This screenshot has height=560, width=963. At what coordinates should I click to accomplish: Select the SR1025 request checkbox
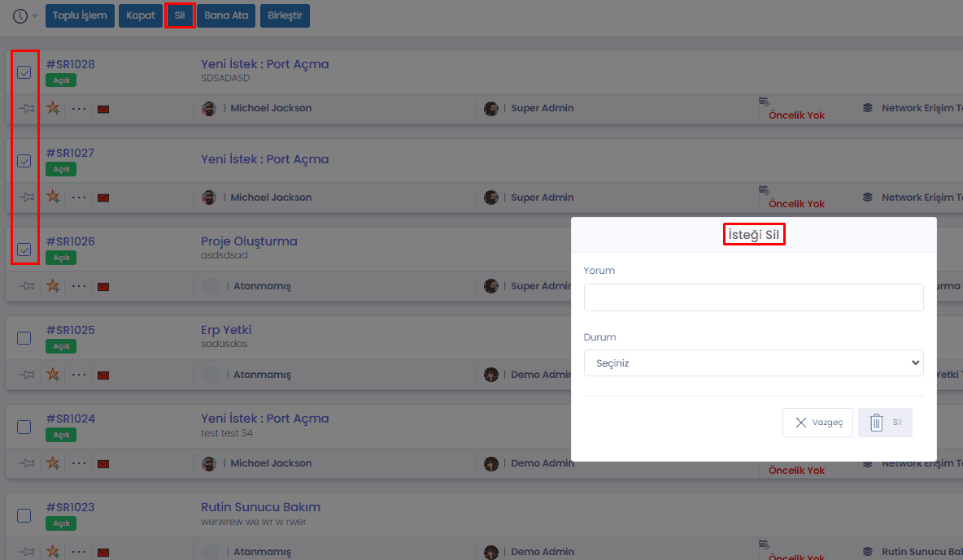(x=24, y=338)
